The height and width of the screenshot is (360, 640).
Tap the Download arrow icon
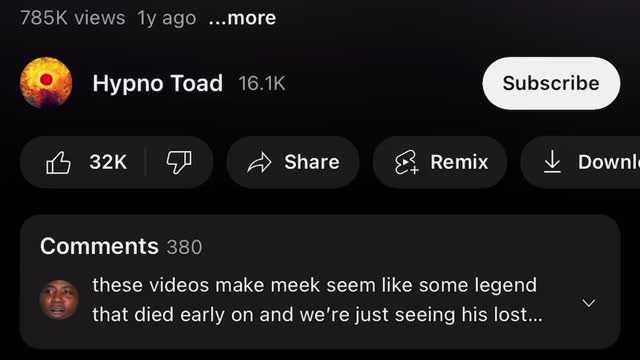552,162
